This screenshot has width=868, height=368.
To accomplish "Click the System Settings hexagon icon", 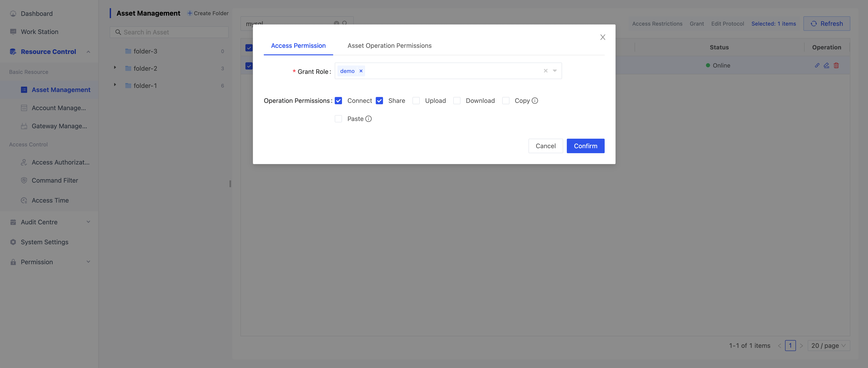I will [13, 242].
